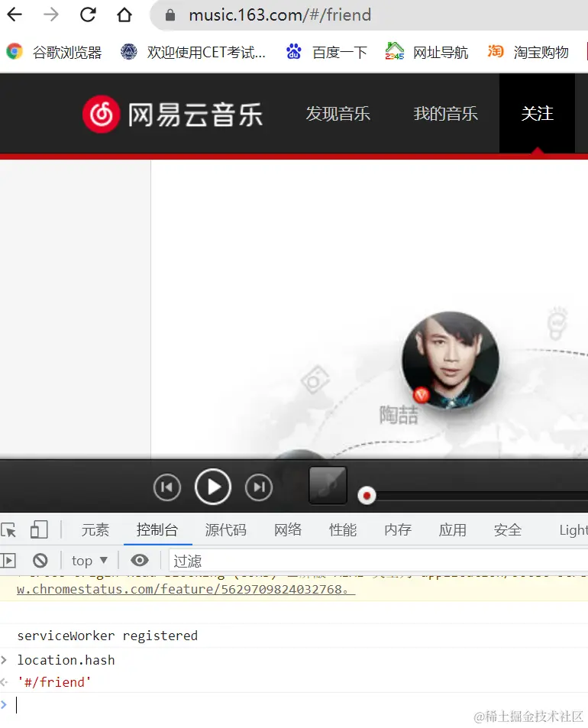Open the browser home page icon
The width and height of the screenshot is (588, 728).
pos(124,15)
